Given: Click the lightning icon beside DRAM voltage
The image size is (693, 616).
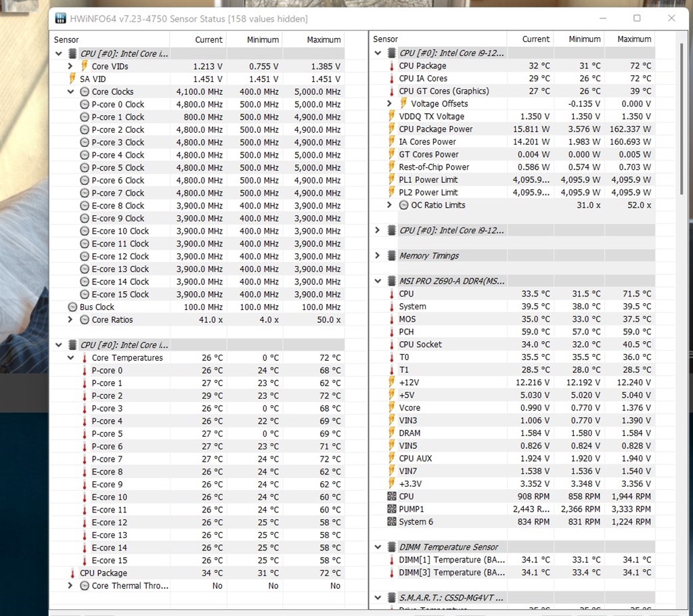Looking at the screenshot, I should tap(391, 433).
